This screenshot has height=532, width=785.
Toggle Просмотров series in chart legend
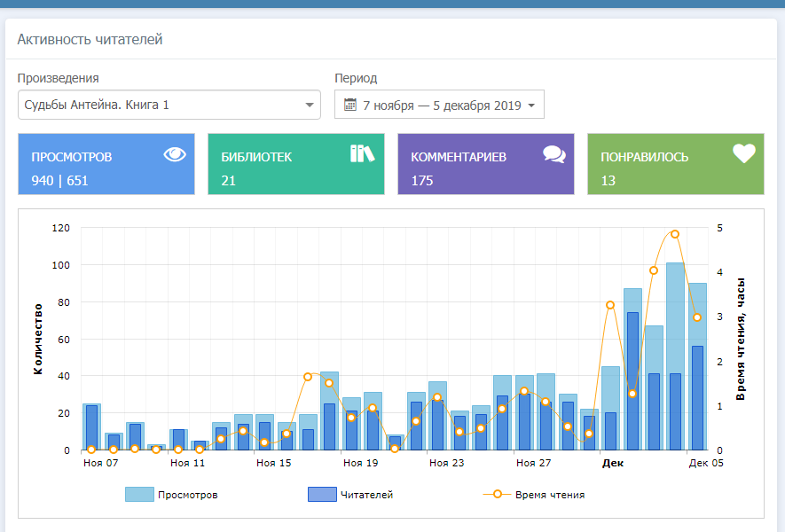[186, 495]
